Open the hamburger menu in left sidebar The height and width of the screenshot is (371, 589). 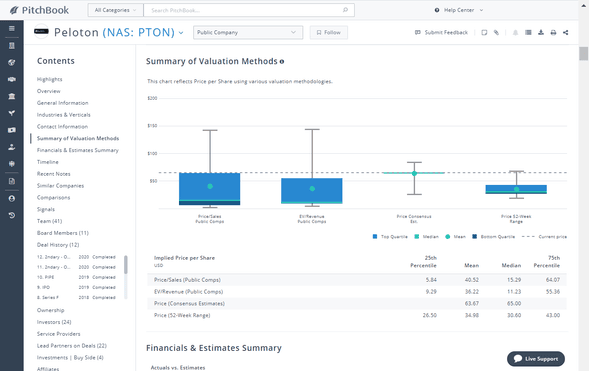point(12,29)
